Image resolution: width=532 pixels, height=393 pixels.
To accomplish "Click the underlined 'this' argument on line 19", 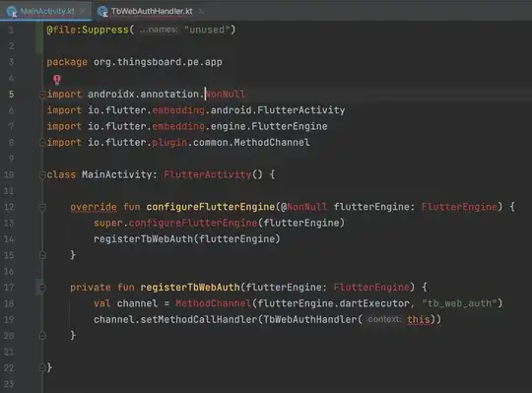I will 418,319.
